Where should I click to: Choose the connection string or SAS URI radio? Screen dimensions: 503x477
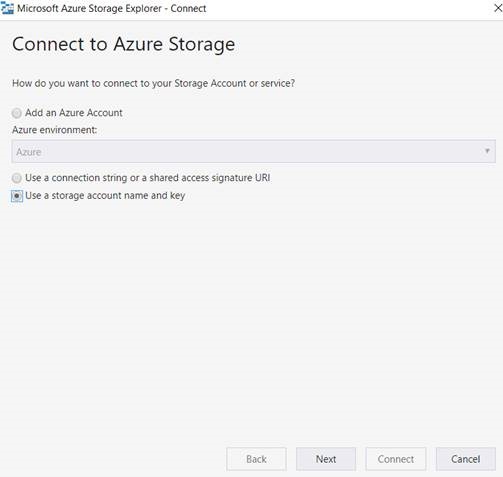pos(17,178)
